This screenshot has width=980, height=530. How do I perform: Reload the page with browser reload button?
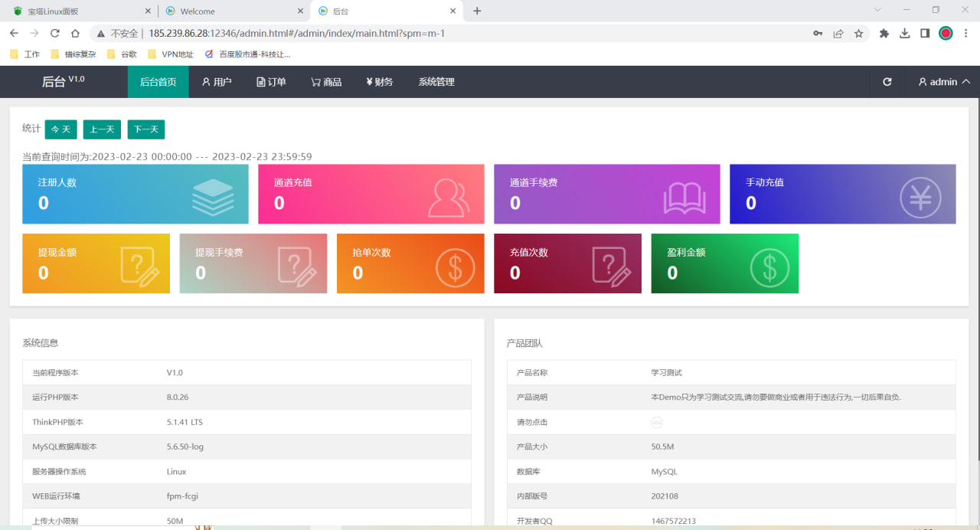55,34
